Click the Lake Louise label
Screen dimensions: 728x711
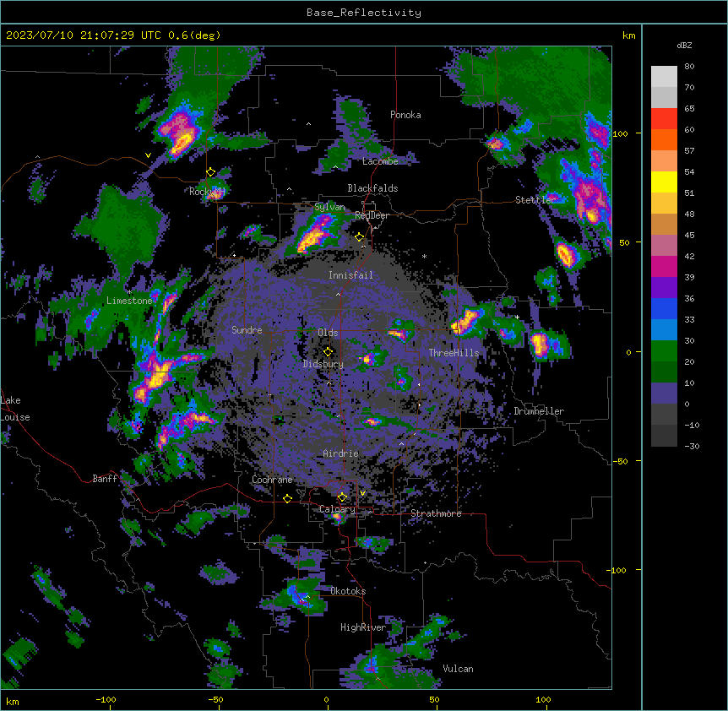(14, 409)
